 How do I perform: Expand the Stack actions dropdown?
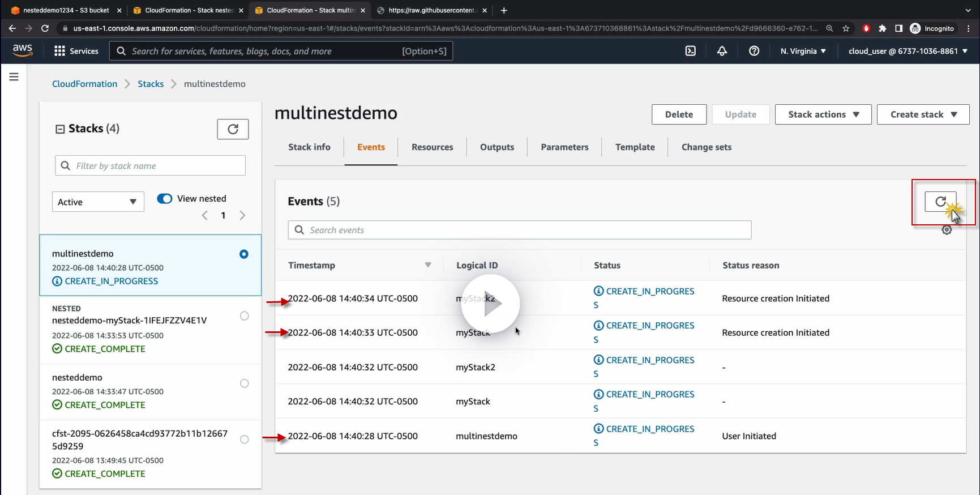[x=823, y=114]
